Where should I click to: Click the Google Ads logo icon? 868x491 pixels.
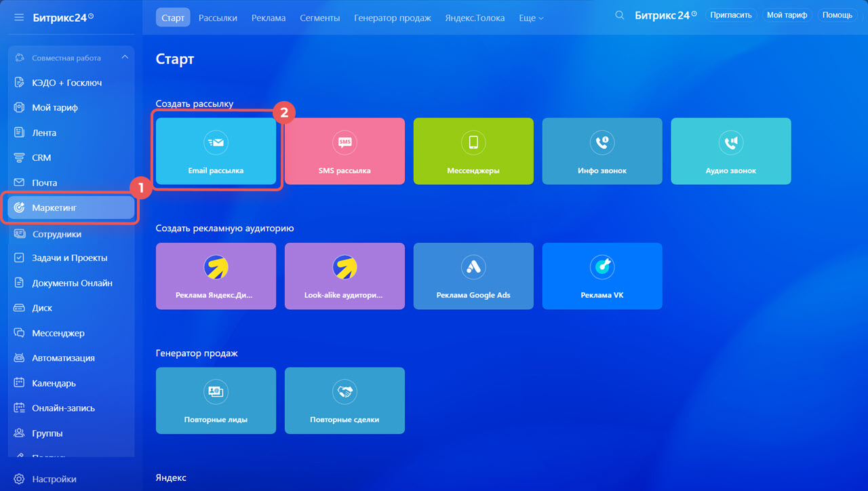(x=473, y=267)
